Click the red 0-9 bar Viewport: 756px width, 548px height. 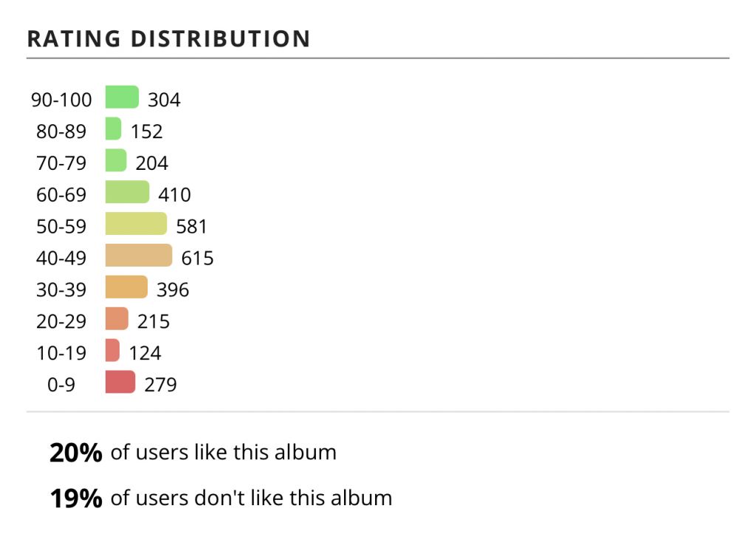tap(120, 382)
